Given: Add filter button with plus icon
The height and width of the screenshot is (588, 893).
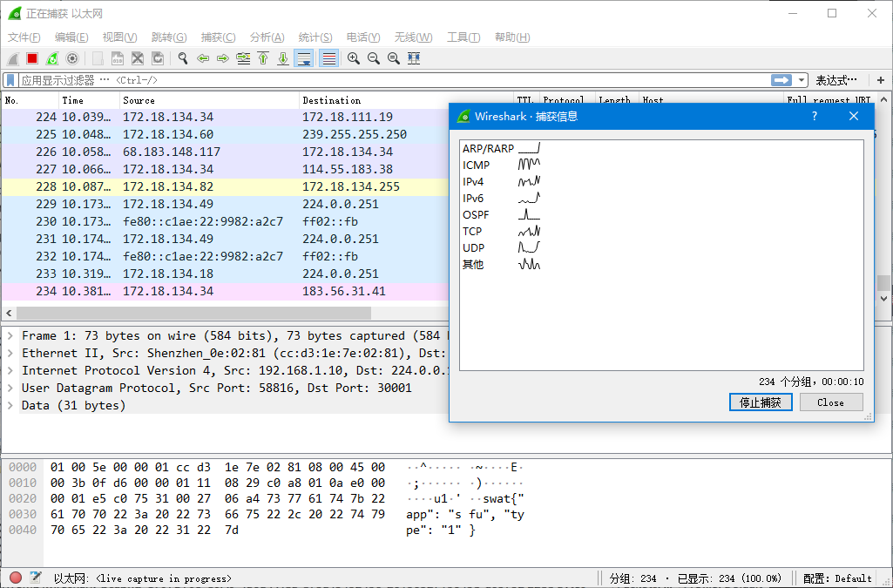Looking at the screenshot, I should point(881,80).
